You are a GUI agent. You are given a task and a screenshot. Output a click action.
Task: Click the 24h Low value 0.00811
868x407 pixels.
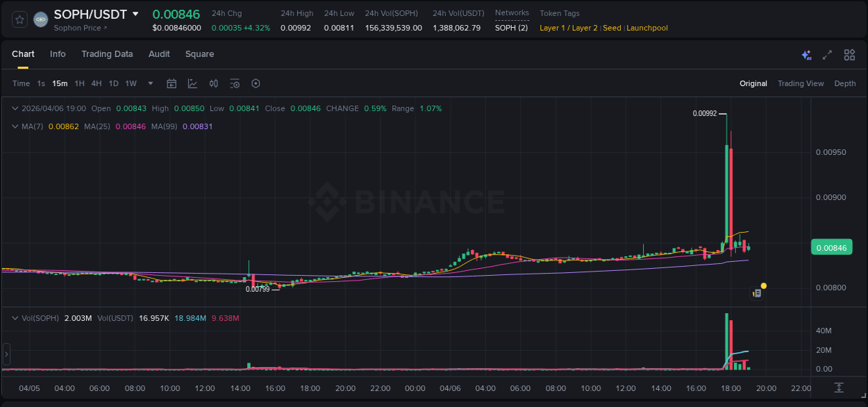[339, 28]
